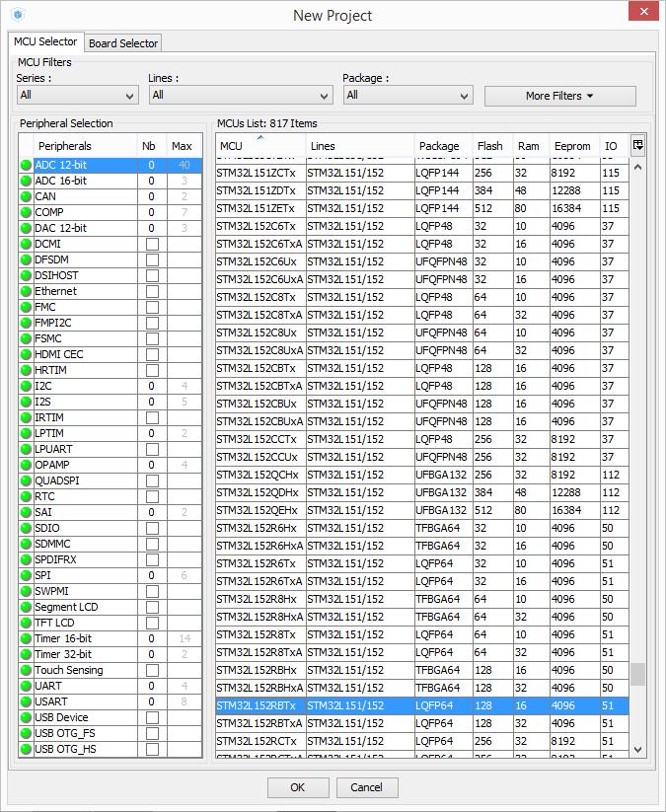
Task: Open the Lines filter dropdown
Action: (x=241, y=96)
